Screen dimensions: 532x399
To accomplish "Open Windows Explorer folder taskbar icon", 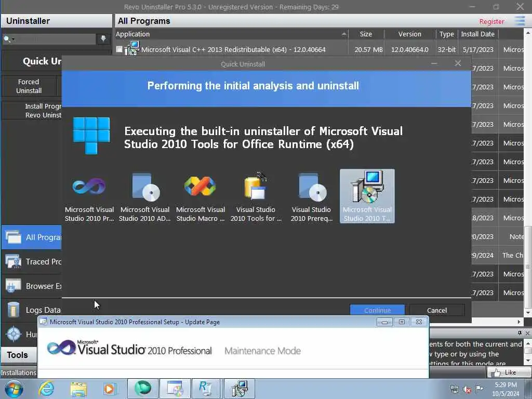I will click(x=79, y=389).
